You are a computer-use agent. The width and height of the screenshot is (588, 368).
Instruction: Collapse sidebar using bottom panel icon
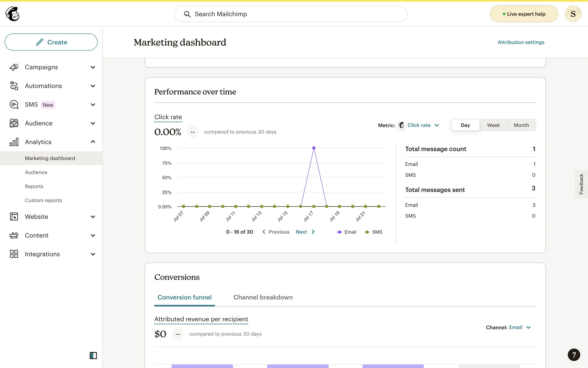click(x=93, y=355)
